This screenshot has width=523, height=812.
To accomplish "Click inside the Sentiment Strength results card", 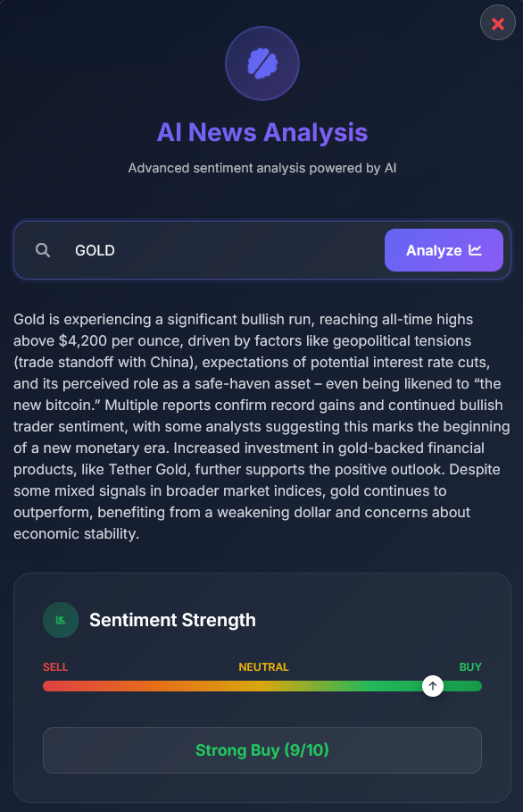I will (261, 688).
